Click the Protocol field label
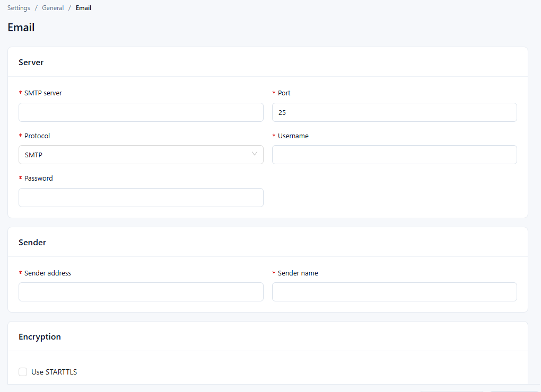 37,136
